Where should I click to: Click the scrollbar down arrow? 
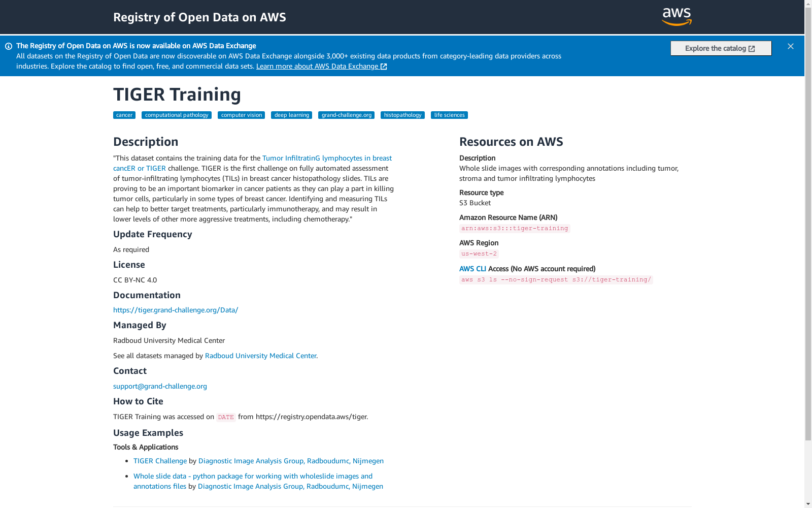point(808,504)
